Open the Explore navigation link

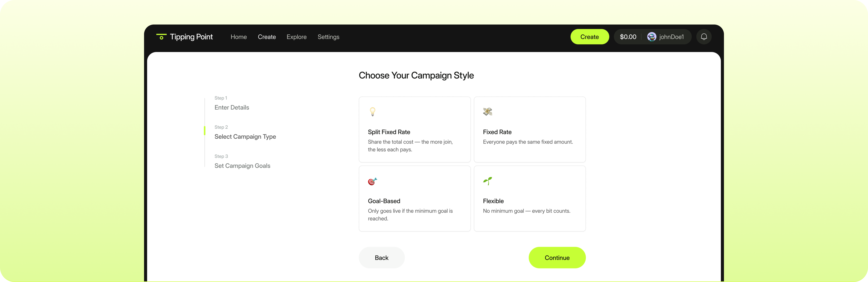pos(297,37)
